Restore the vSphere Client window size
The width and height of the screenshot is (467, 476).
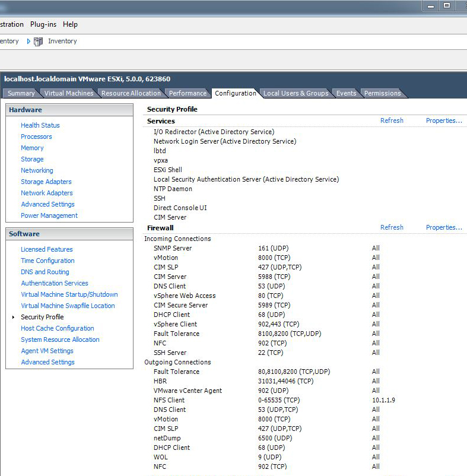pyautogui.click(x=447, y=5)
